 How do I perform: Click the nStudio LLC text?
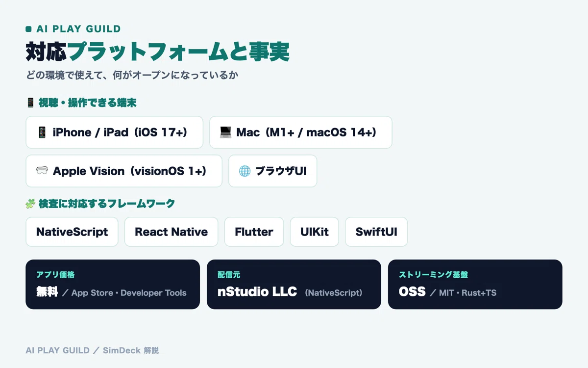coord(257,292)
